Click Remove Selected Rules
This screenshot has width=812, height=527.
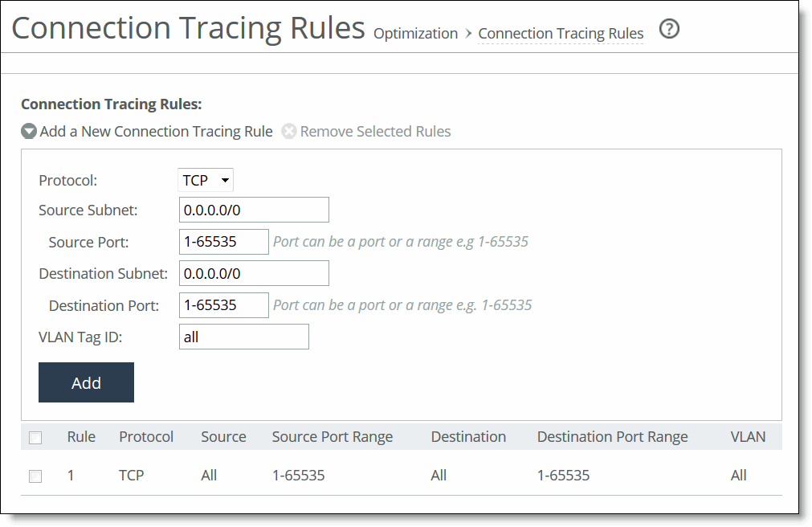(375, 131)
